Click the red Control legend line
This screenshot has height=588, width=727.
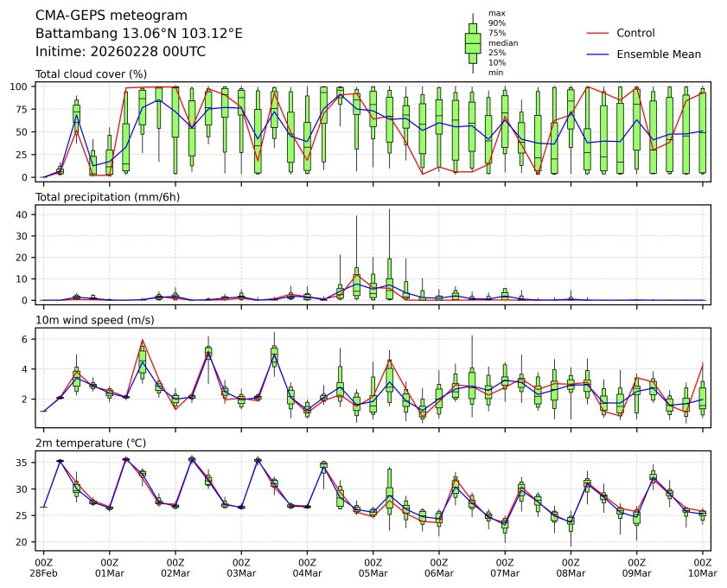599,33
